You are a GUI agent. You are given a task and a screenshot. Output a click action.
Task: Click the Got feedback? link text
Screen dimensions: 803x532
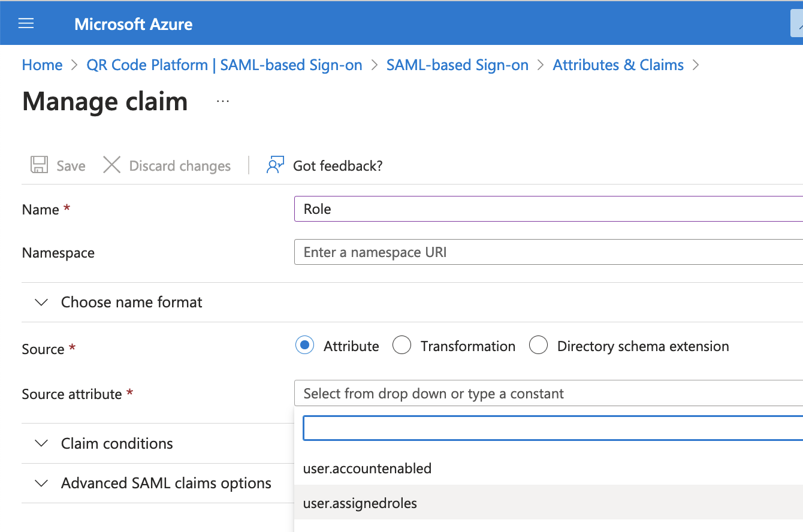(337, 166)
